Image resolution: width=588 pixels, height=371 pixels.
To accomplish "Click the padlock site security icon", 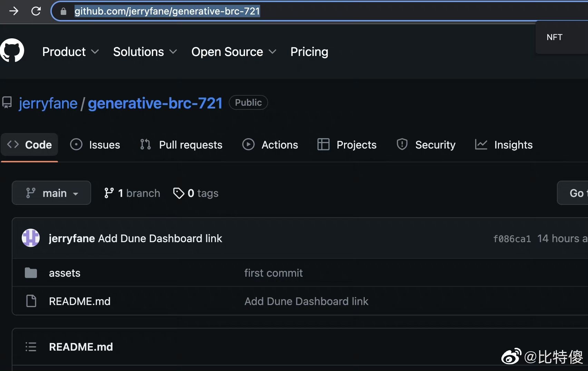I will tap(63, 11).
